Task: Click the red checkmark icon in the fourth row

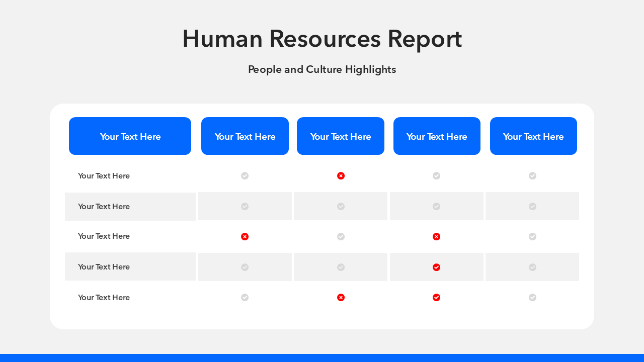Action: [x=436, y=267]
